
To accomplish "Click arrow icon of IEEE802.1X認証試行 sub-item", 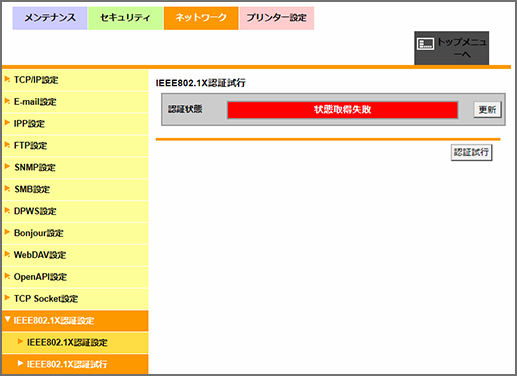I will tap(20, 363).
